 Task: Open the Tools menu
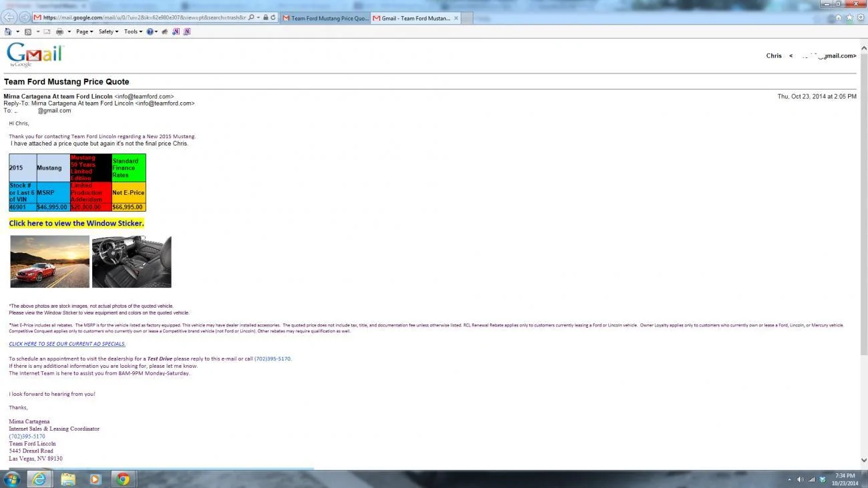[x=133, y=31]
